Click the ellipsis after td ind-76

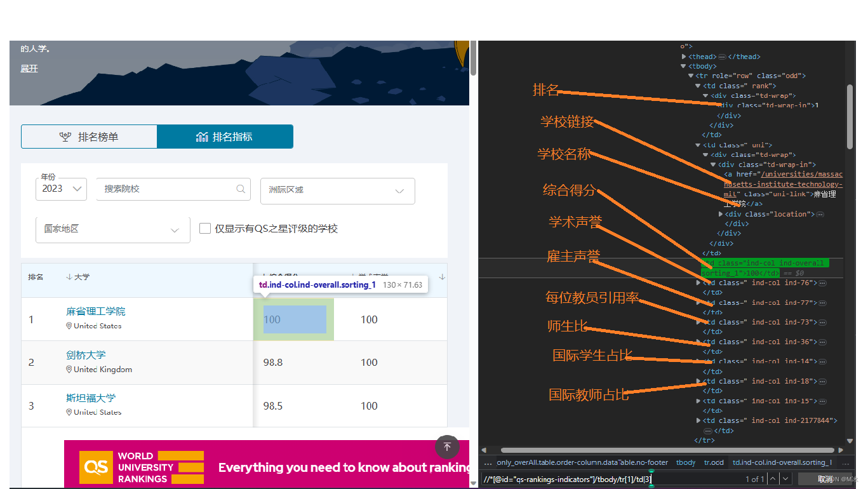point(823,283)
